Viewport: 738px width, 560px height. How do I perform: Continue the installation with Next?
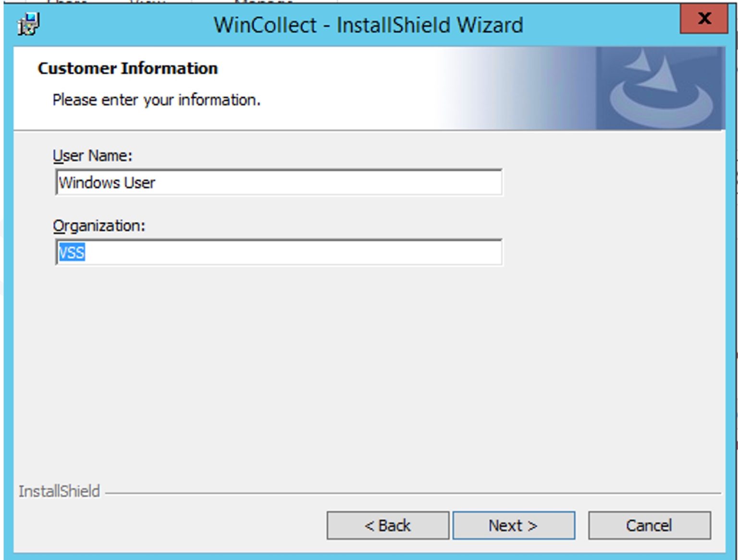pos(514,525)
